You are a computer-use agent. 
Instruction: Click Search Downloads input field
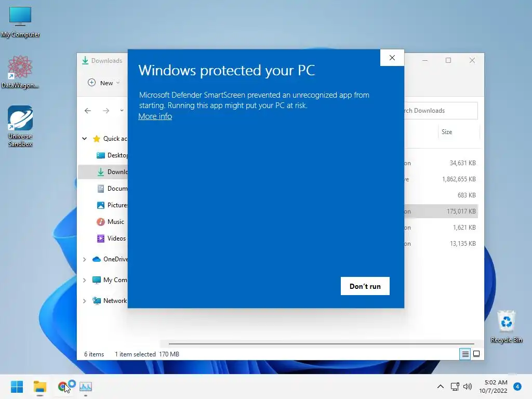441,111
